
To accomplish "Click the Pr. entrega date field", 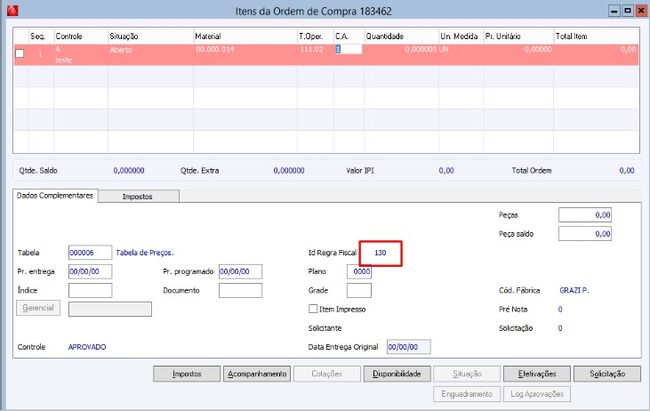I will (90, 272).
